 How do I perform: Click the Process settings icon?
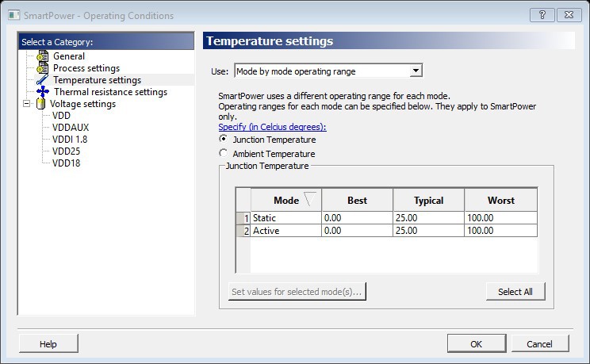43,69
